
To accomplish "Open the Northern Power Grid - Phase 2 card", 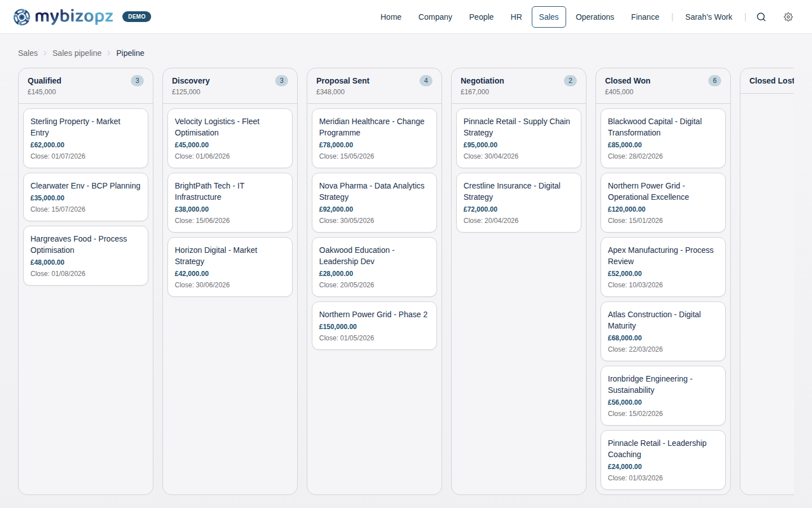I will (x=374, y=326).
